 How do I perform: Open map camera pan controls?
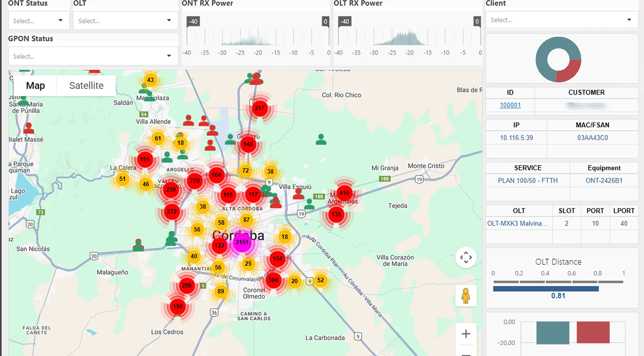click(x=466, y=257)
